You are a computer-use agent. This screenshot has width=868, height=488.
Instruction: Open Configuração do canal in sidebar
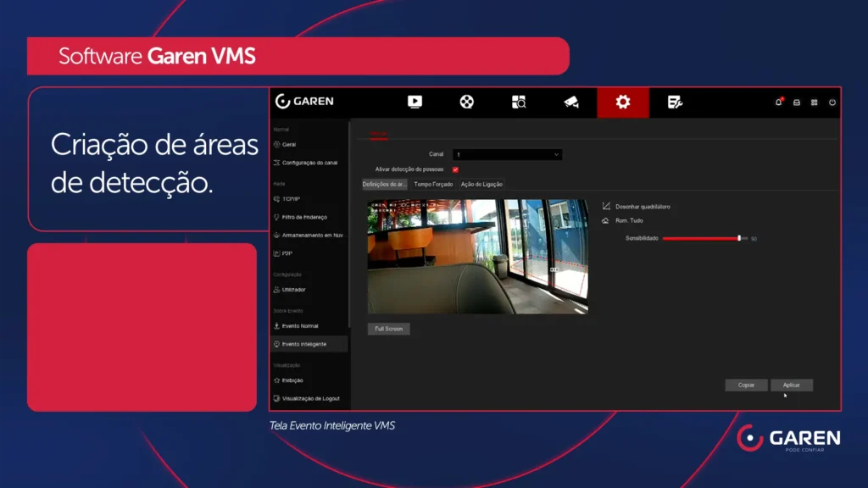pos(310,163)
